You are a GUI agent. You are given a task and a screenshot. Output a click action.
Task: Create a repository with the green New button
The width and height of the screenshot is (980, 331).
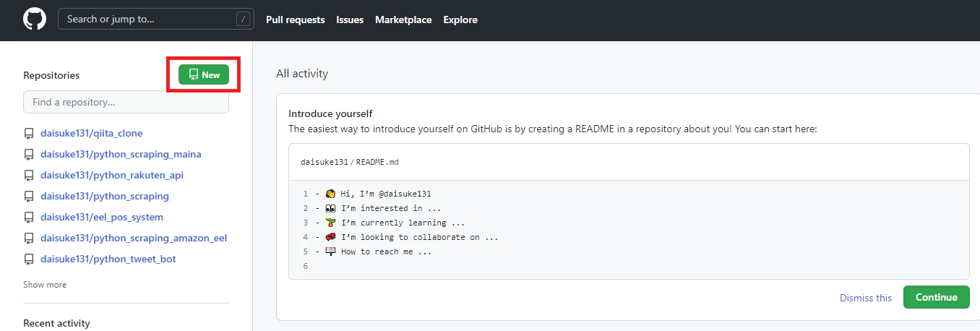click(204, 74)
